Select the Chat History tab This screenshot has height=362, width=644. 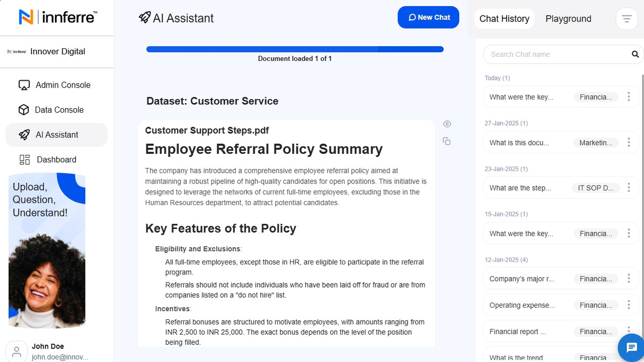504,19
